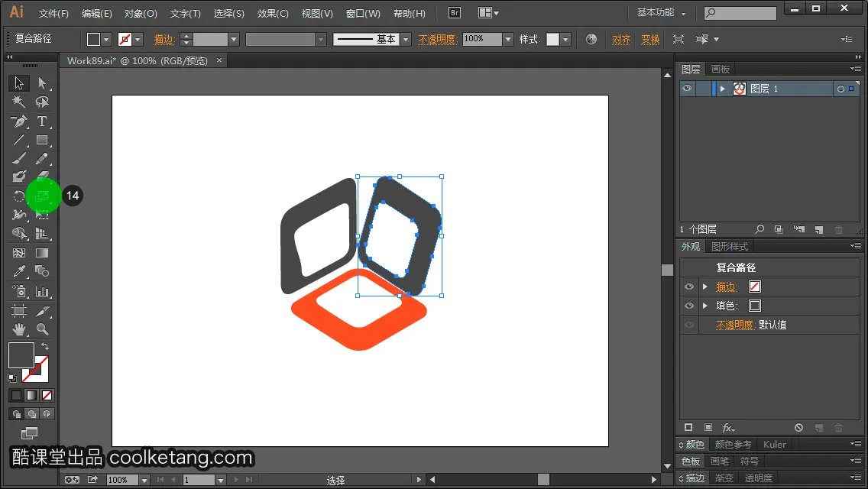Select the Paintbrush tool
This screenshot has height=489, width=868.
19,159
